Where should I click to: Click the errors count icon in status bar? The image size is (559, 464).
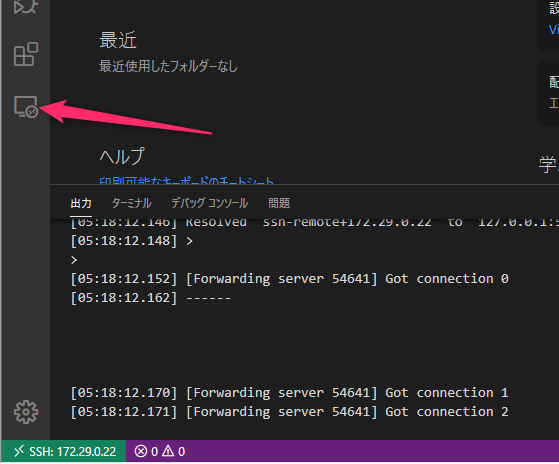point(140,452)
